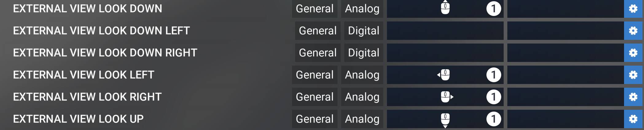Click the General tag on Look Up row
The image size is (644, 130).
pyautogui.click(x=314, y=119)
